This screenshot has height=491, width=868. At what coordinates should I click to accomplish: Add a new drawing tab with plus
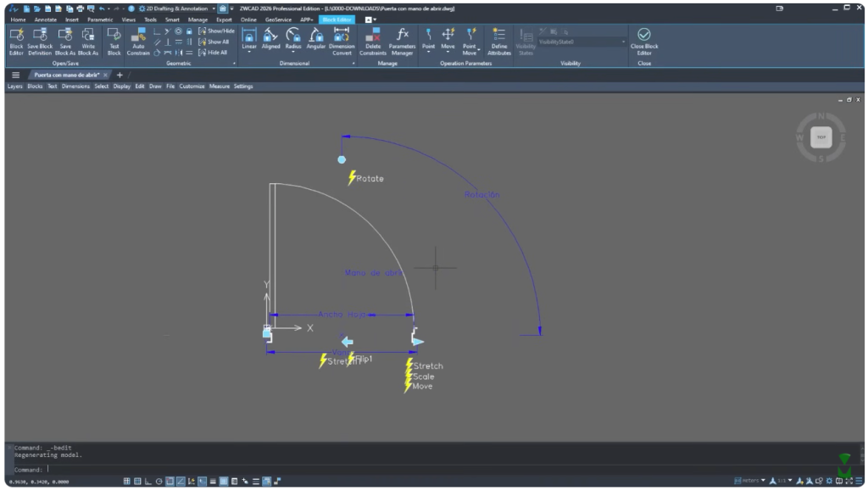pyautogui.click(x=120, y=75)
